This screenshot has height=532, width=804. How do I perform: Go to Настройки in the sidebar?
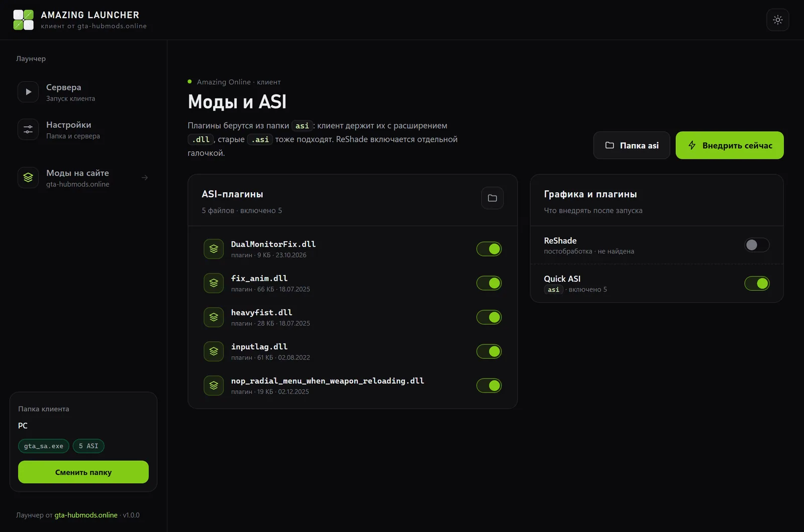83,129
